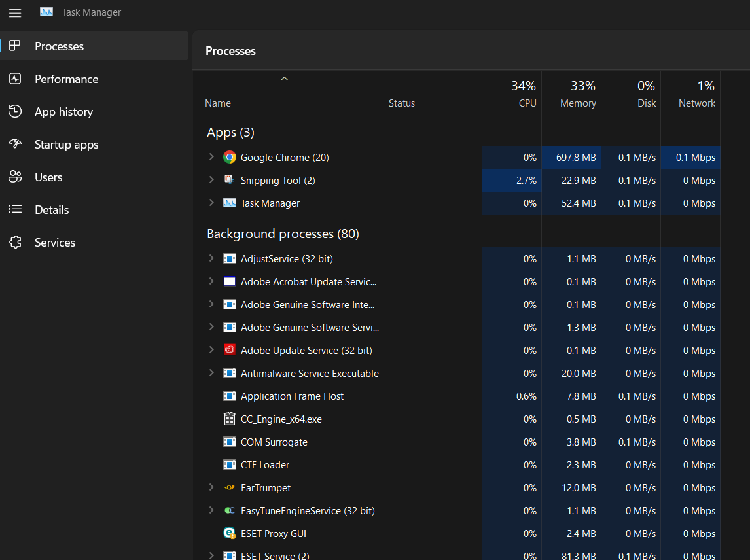Expand the Adobe Acrobat Update Service entry

211,281
